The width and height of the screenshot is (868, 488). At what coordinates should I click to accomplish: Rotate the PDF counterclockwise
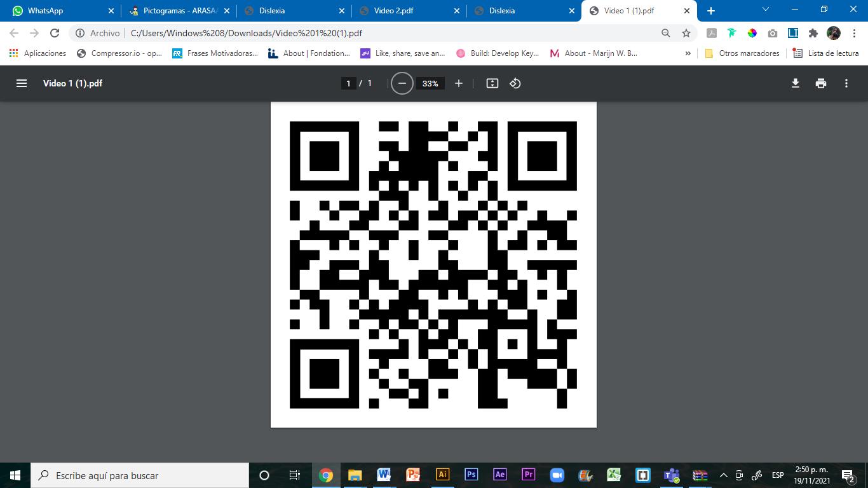pyautogui.click(x=515, y=83)
